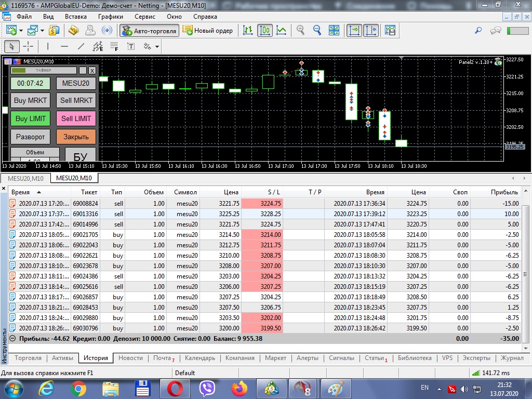Expand the graphical objects dropdown arrow

pos(157,47)
